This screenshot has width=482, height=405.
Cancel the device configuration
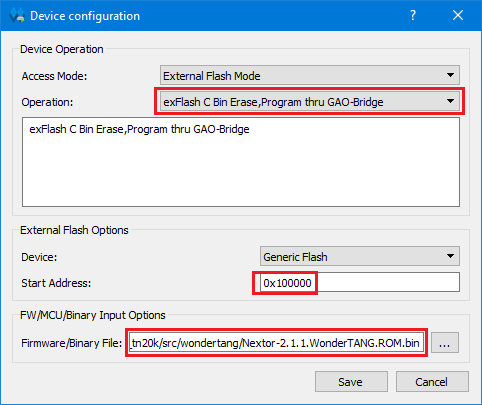[x=432, y=382]
